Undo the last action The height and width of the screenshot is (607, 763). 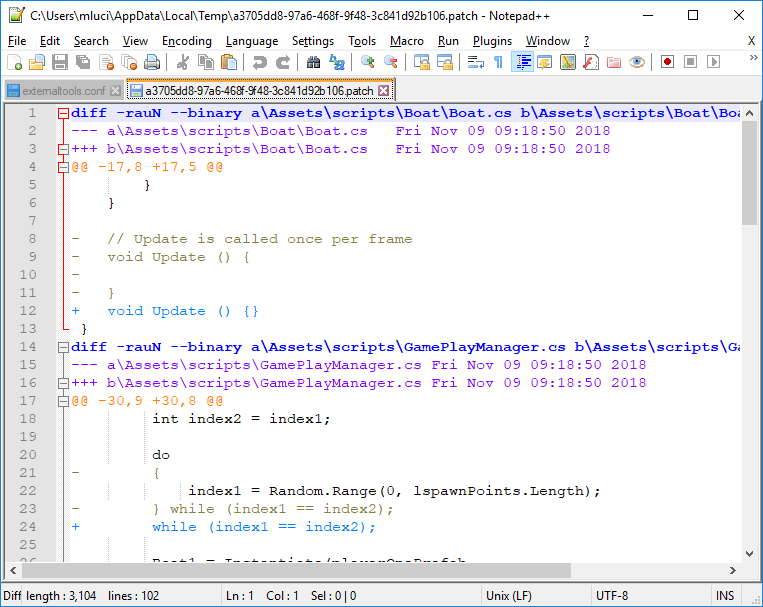pos(259,62)
